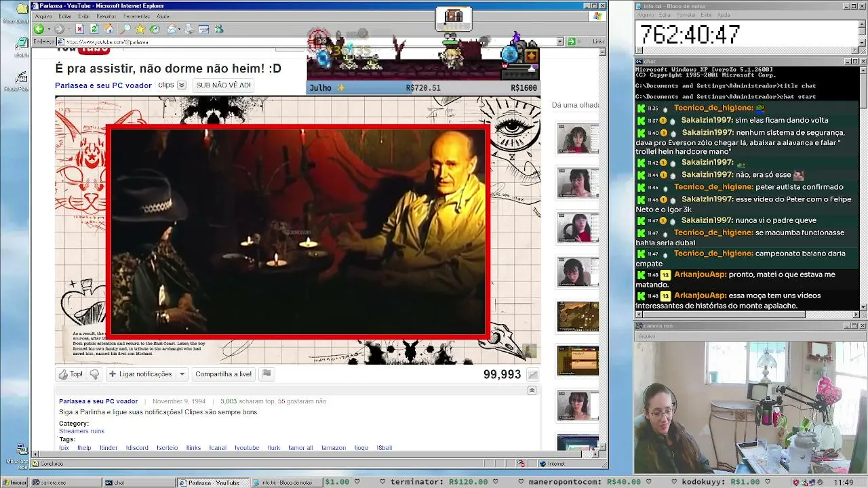Open the Streamers ruins category link

pyautogui.click(x=81, y=431)
